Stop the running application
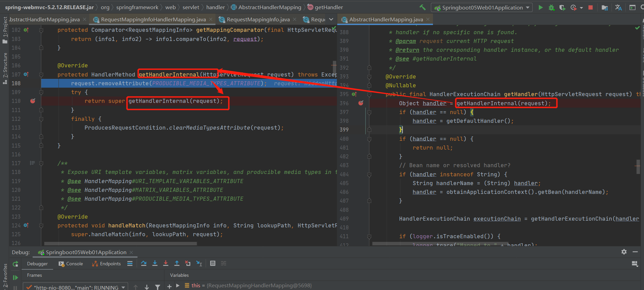This screenshot has width=644, height=290. 591,7
